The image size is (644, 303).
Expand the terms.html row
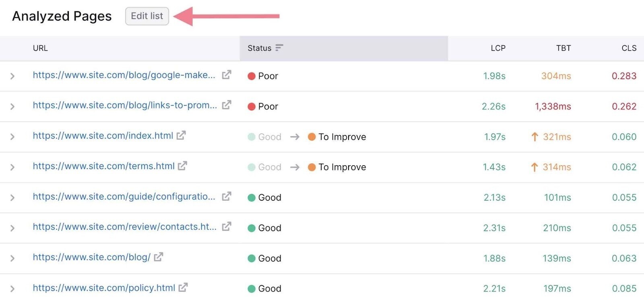[x=12, y=166]
